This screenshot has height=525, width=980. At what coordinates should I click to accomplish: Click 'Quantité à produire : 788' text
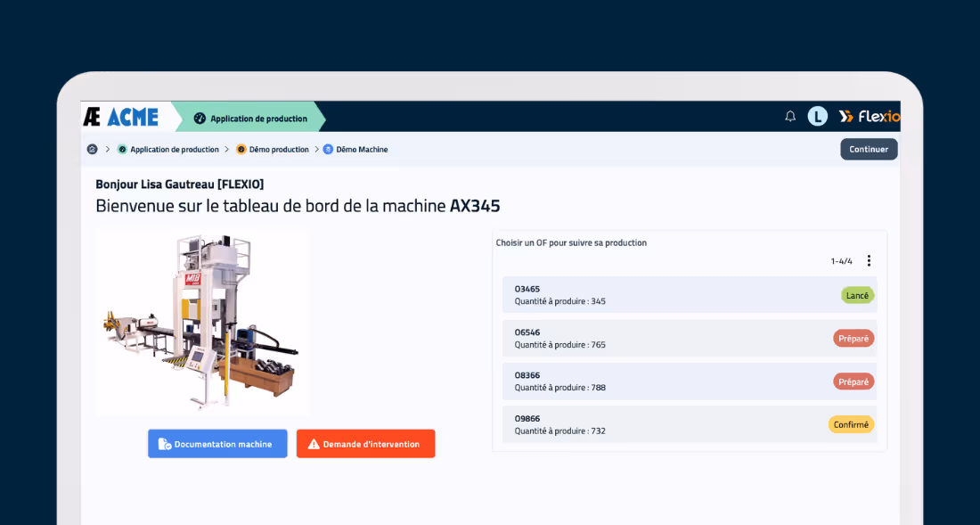click(x=560, y=388)
